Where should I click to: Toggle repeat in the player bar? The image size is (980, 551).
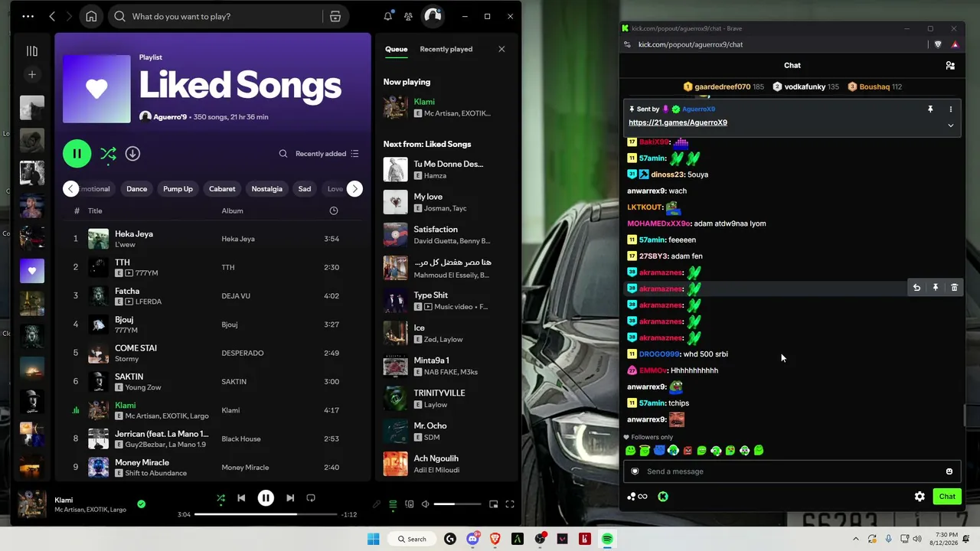311,498
